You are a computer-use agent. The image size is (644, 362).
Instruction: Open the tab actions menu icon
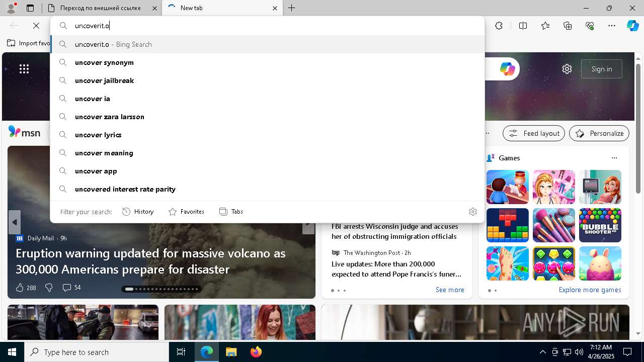click(x=30, y=8)
